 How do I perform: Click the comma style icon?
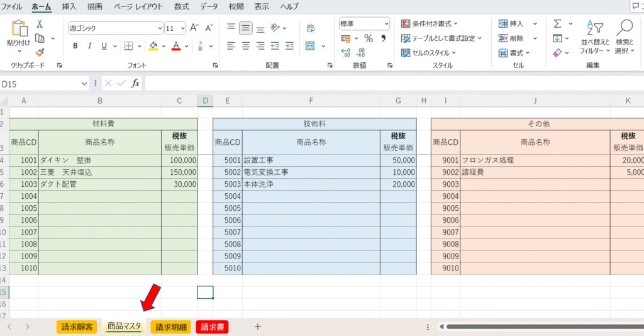tap(383, 38)
